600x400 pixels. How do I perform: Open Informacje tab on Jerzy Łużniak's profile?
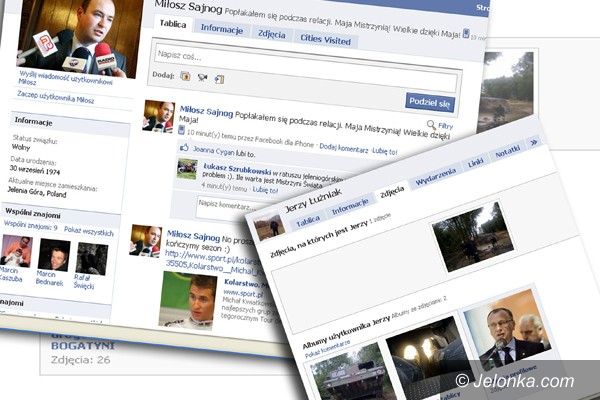(x=350, y=207)
